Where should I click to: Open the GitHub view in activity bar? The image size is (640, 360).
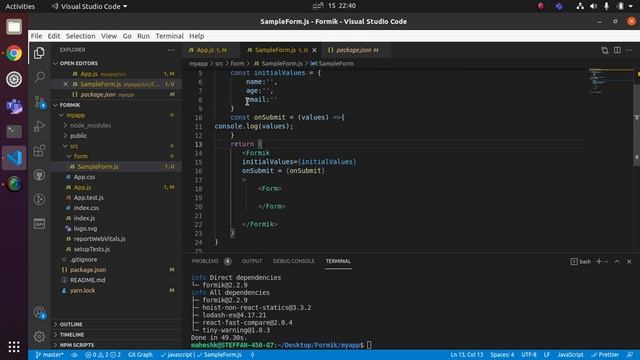[39, 175]
